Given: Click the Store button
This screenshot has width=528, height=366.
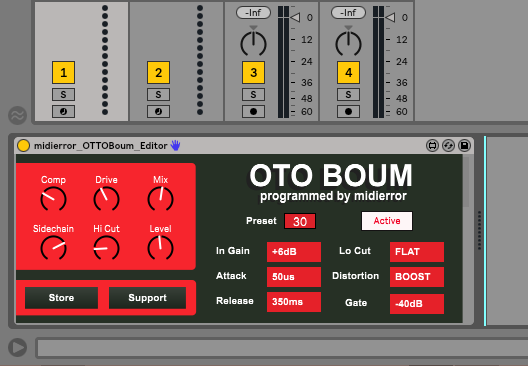Looking at the screenshot, I should (x=61, y=298).
